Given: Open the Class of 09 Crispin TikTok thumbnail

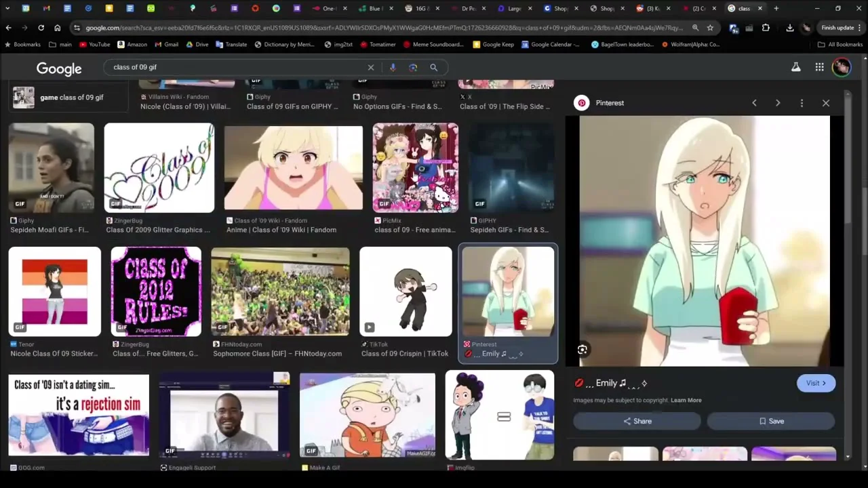Looking at the screenshot, I should (x=406, y=291).
